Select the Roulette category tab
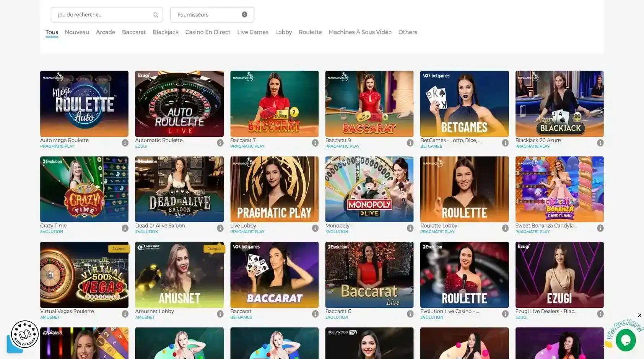644x359 pixels. tap(310, 32)
